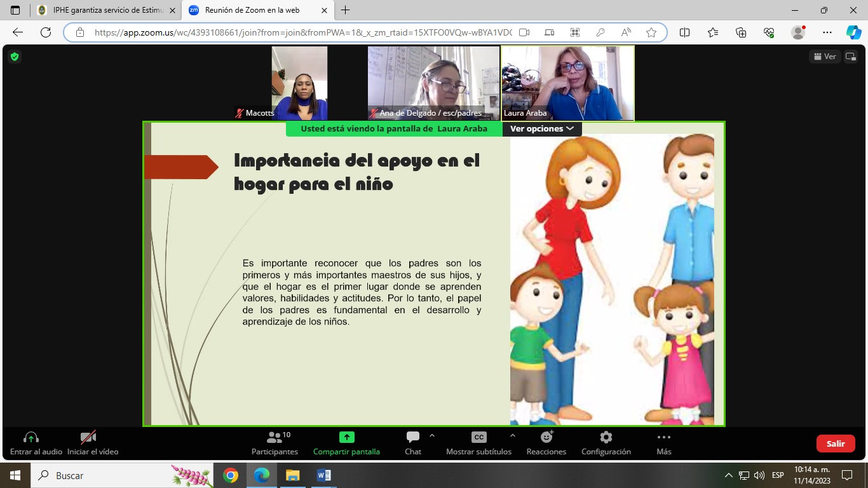Select Laura Araba video thumbnail

(x=568, y=83)
